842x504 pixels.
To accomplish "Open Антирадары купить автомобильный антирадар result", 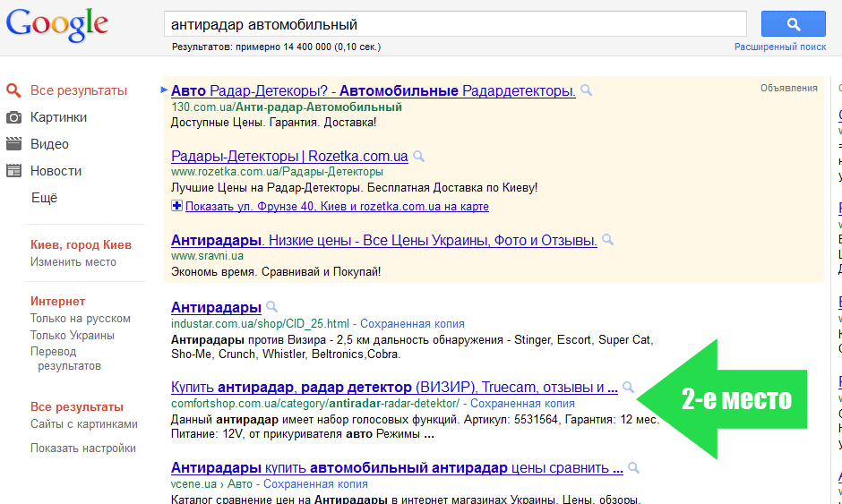I will (397, 468).
